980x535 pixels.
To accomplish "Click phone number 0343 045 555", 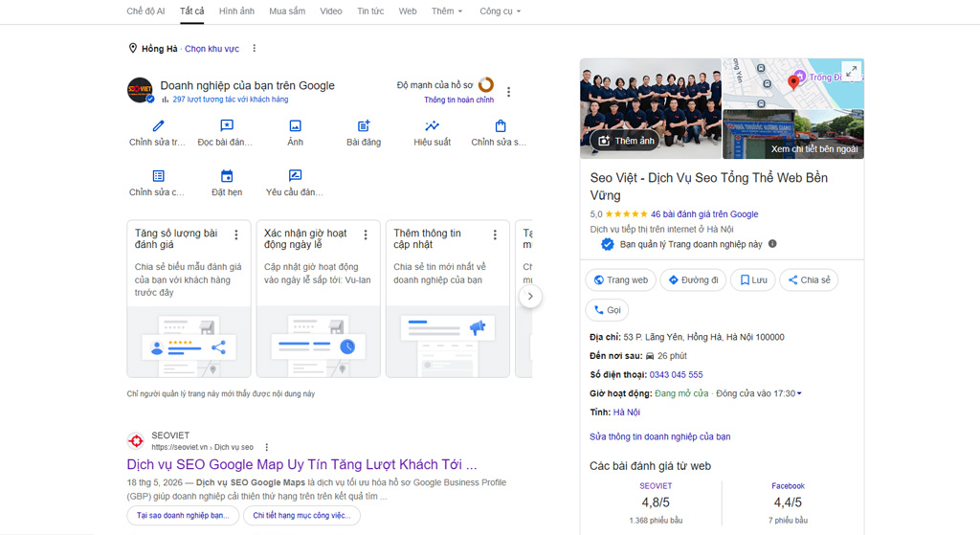I will [676, 374].
